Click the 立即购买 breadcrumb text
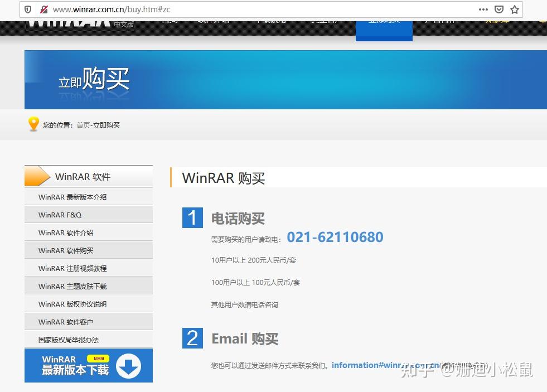This screenshot has height=392, width=547. (x=107, y=125)
